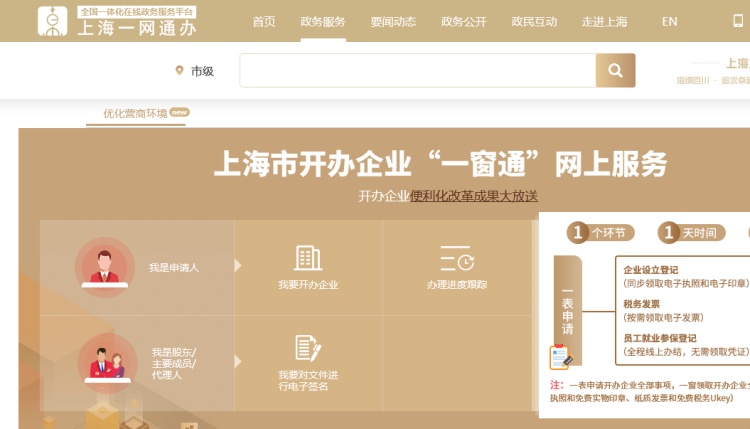Screen dimensions: 750x429
Task: Click the building icon for 我要开办企业
Action: coord(308,258)
